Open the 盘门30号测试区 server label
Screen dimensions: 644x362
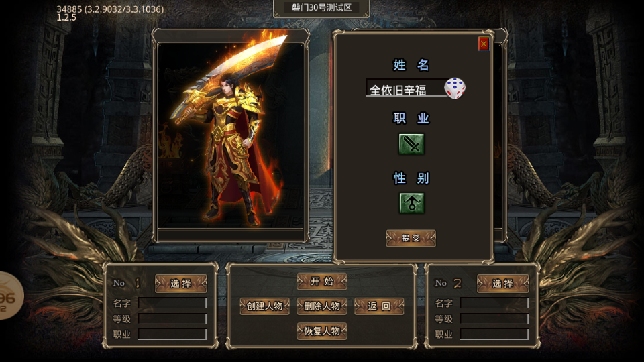click(x=321, y=8)
